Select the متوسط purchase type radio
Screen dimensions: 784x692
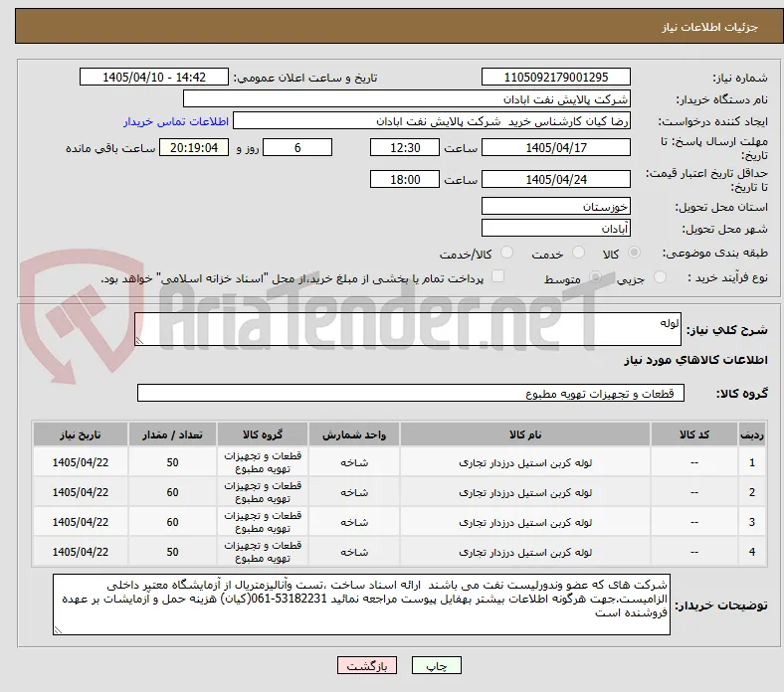(x=595, y=277)
